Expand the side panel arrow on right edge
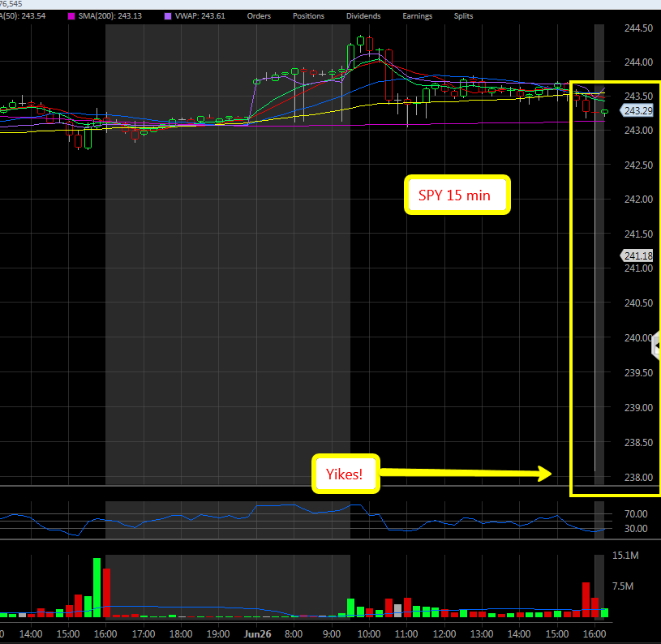Image resolution: width=661 pixels, height=644 pixels. (x=656, y=347)
